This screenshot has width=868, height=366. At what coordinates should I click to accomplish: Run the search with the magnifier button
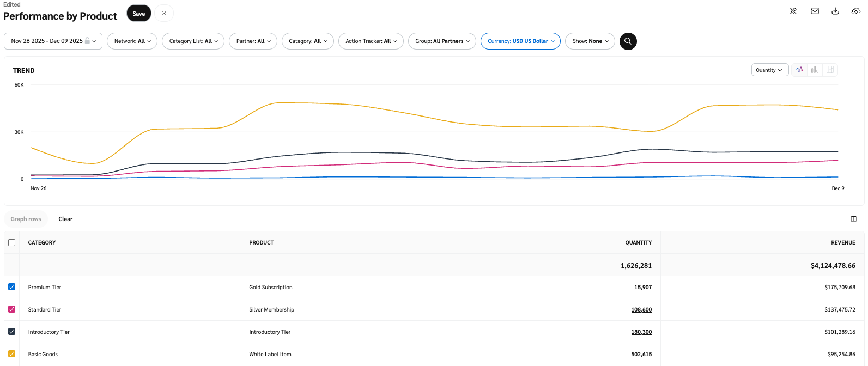click(x=628, y=41)
